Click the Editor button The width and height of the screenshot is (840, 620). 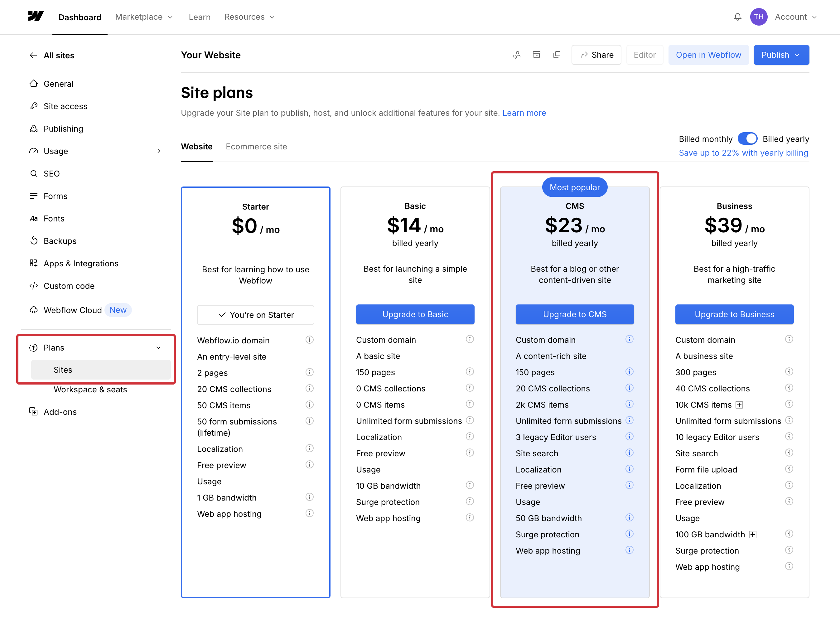[644, 55]
